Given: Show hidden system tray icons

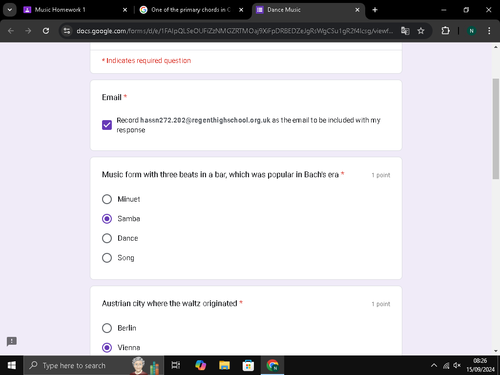Looking at the screenshot, I should [x=434, y=365].
